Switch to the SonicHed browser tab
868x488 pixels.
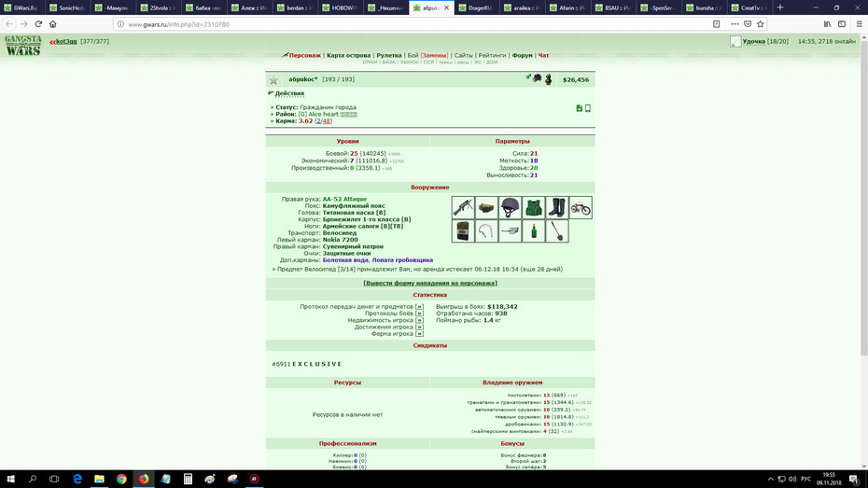coord(69,7)
